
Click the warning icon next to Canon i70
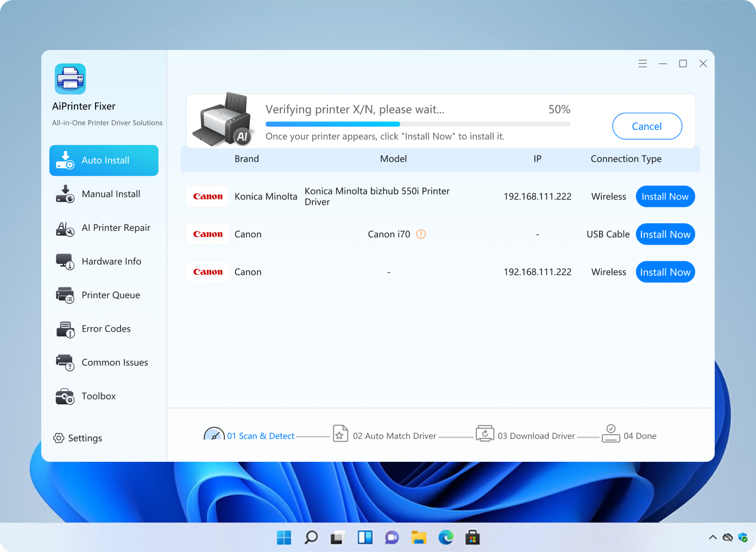pos(421,234)
